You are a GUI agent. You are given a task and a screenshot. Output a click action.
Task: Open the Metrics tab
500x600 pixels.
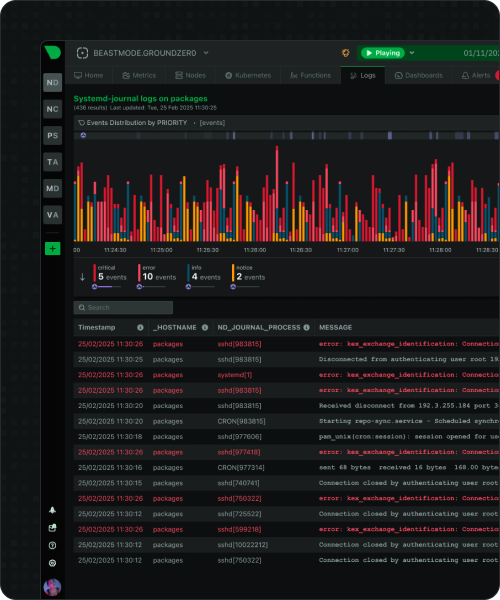[x=139, y=75]
